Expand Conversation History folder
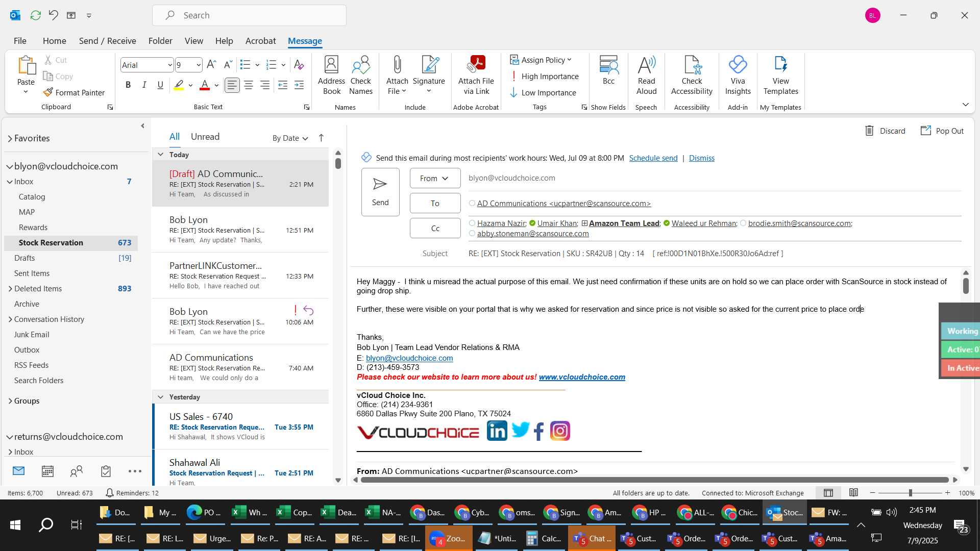This screenshot has width=980, height=551. click(10, 319)
